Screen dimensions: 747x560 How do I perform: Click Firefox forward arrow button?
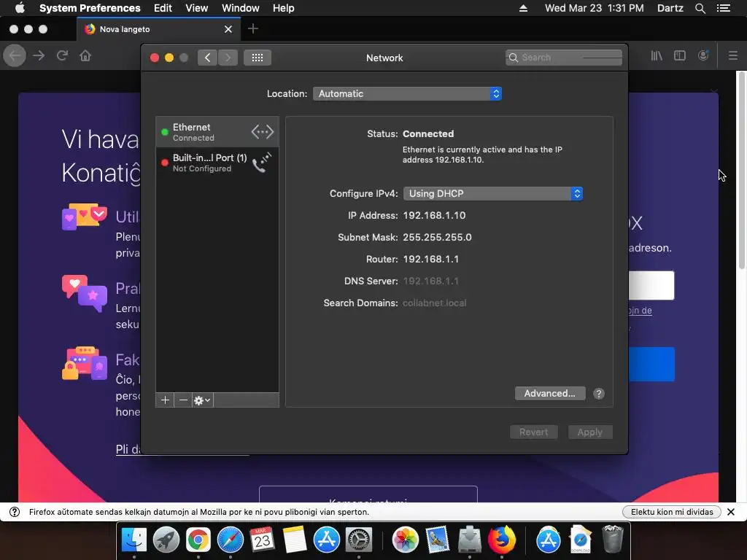coord(39,55)
